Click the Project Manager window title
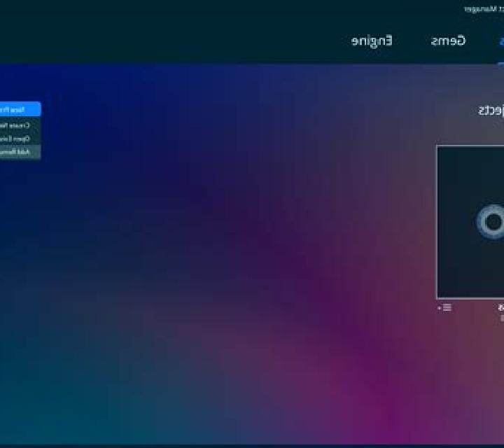The width and height of the screenshot is (504, 448). [484, 9]
